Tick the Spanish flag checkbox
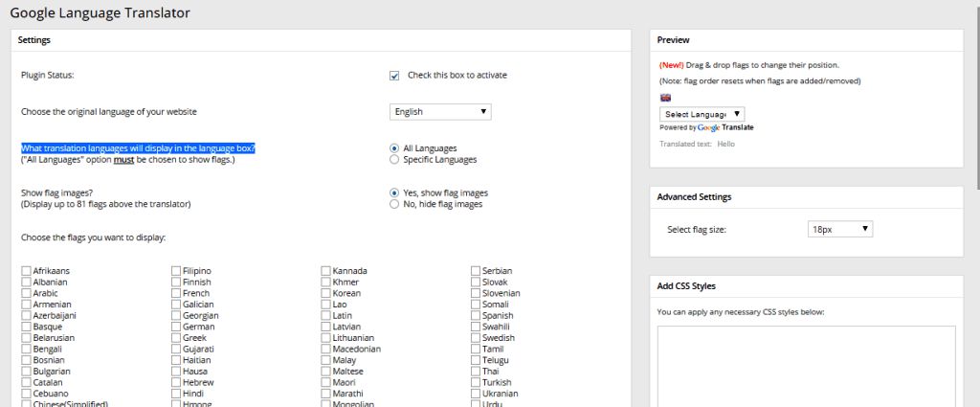 pyautogui.click(x=476, y=316)
